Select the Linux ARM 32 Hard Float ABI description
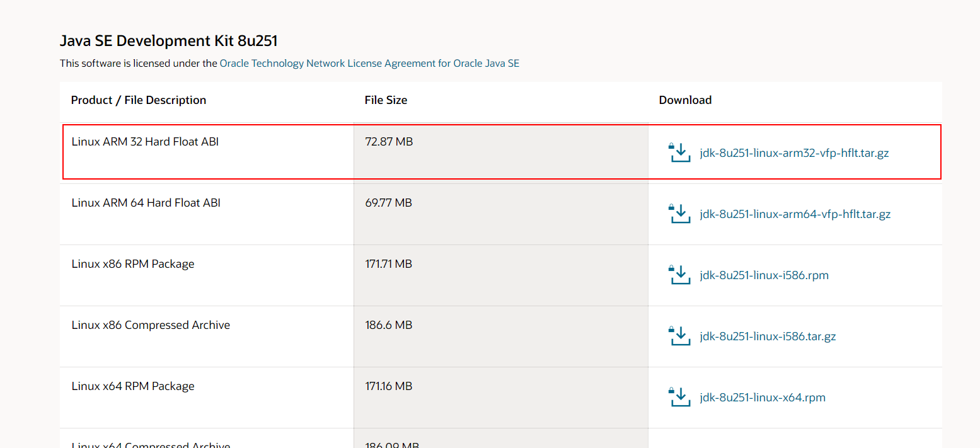 click(x=145, y=142)
